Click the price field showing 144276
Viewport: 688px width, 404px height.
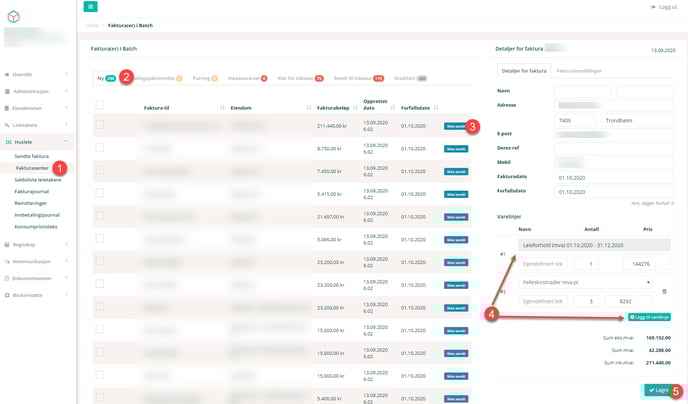point(641,264)
